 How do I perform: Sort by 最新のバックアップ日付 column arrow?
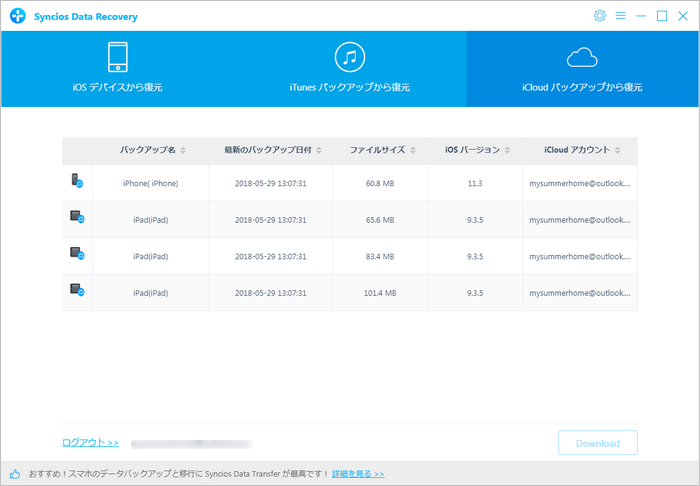click(319, 150)
